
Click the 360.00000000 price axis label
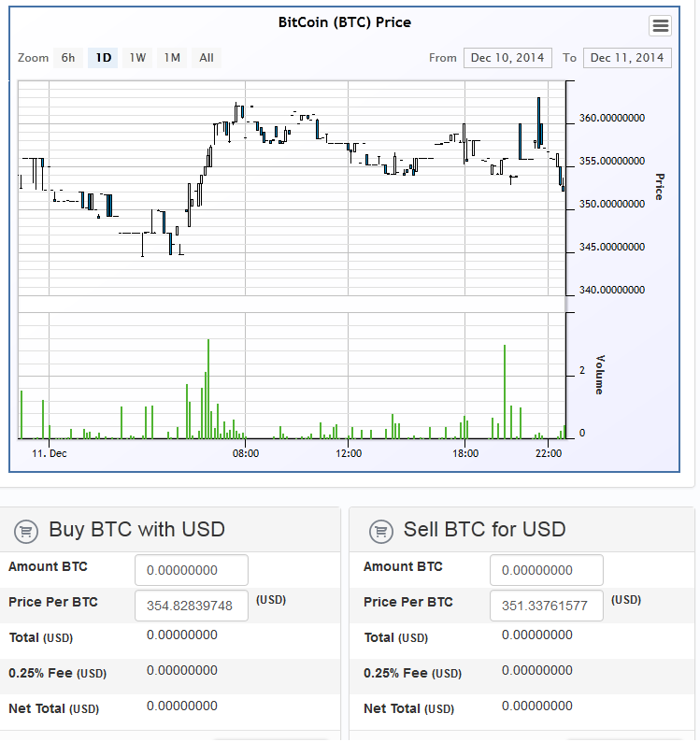click(611, 118)
